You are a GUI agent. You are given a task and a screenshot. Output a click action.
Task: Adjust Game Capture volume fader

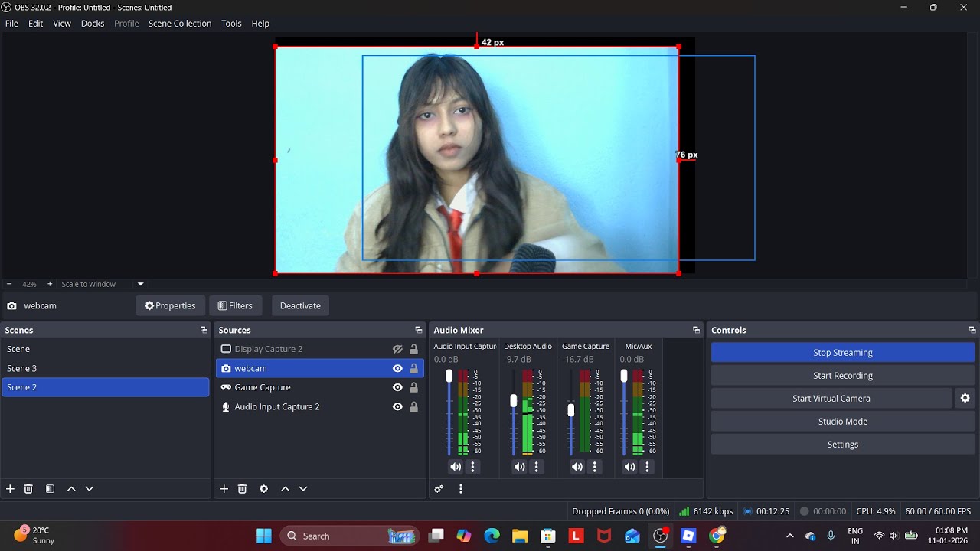tap(571, 410)
